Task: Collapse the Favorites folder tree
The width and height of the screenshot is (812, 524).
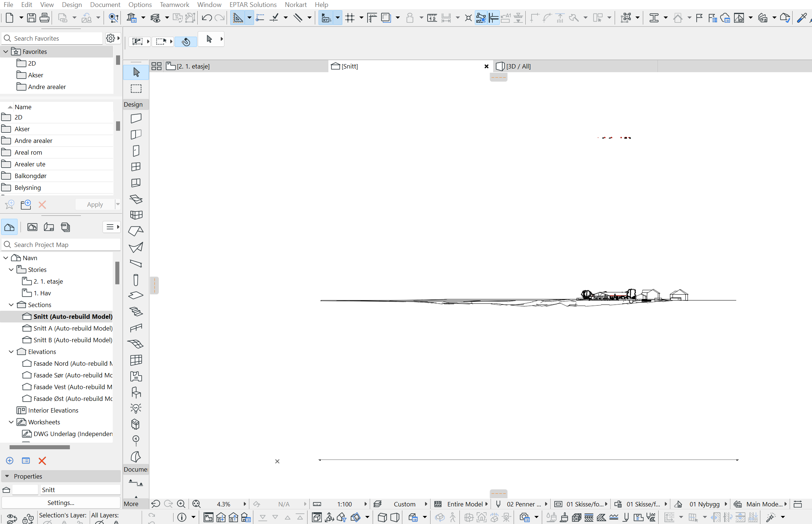Action: 6,52
